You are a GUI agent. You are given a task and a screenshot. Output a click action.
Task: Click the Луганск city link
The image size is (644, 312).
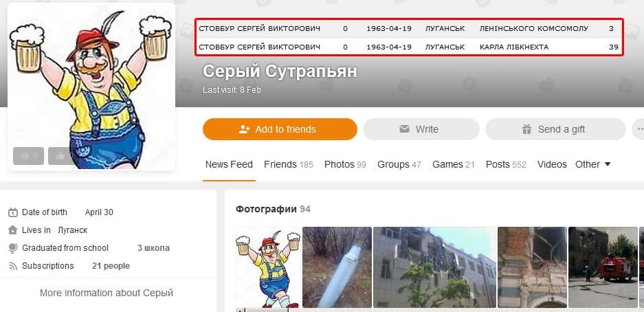(x=73, y=230)
